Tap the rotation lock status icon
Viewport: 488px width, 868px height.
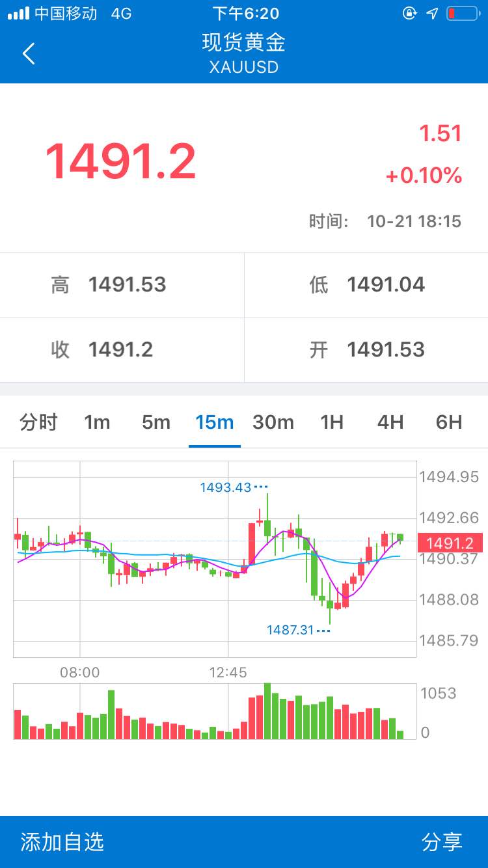point(409,14)
